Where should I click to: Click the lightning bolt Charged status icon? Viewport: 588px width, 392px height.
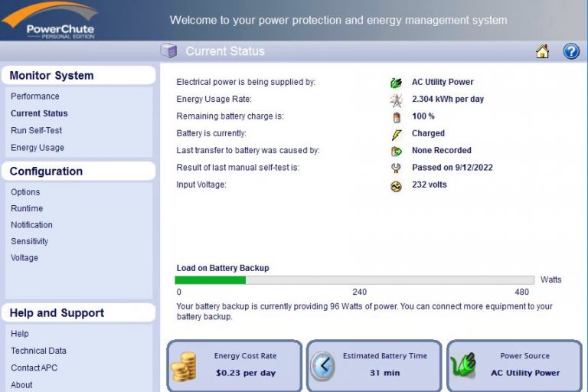[396, 134]
